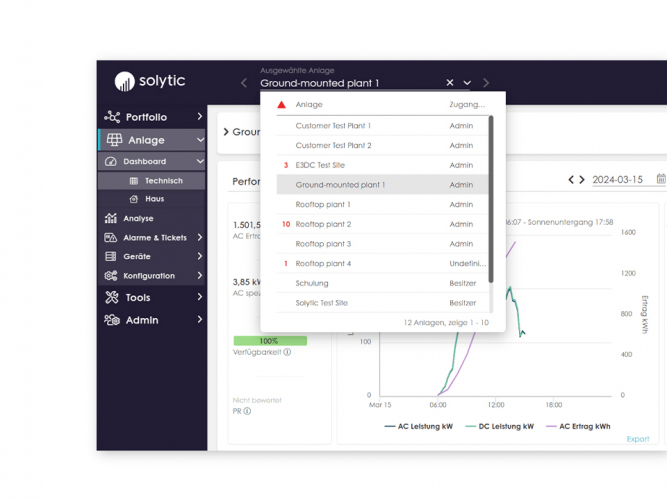Click the Technisch table icon
Viewport: 667px width, 500px height.
click(134, 181)
